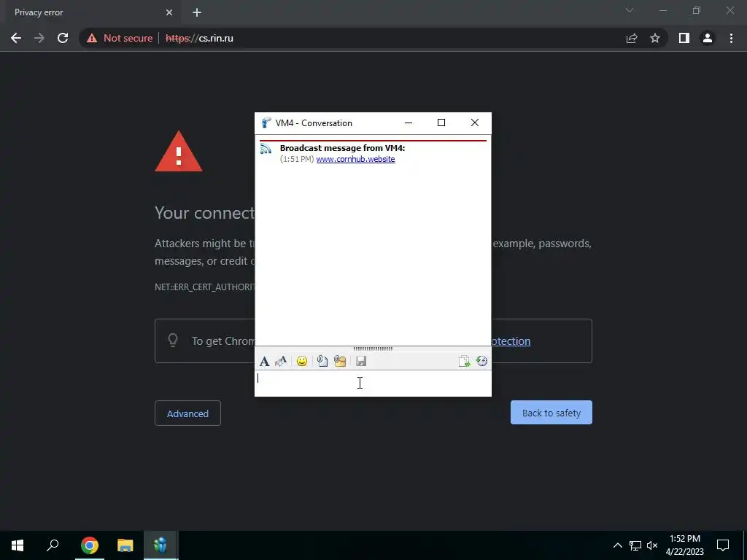Share this page via the Chrome share icon
Viewport: 747px width, 560px height.
point(632,38)
